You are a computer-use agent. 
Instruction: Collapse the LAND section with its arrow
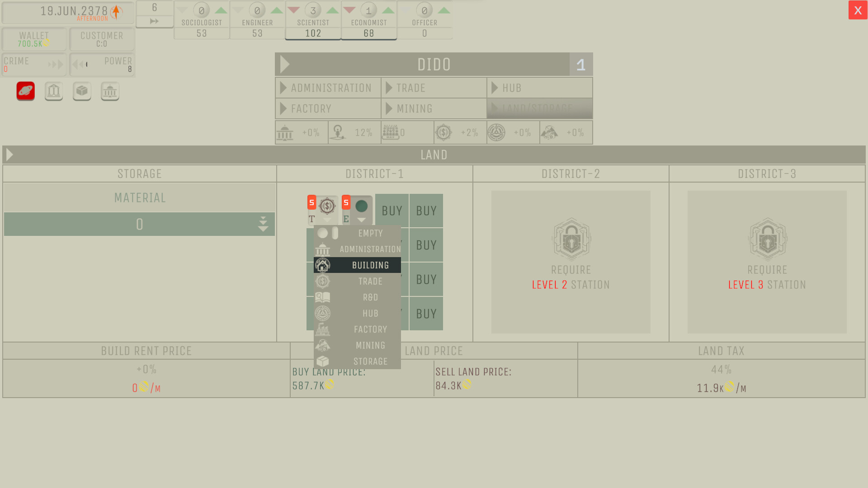pyautogui.click(x=9, y=155)
